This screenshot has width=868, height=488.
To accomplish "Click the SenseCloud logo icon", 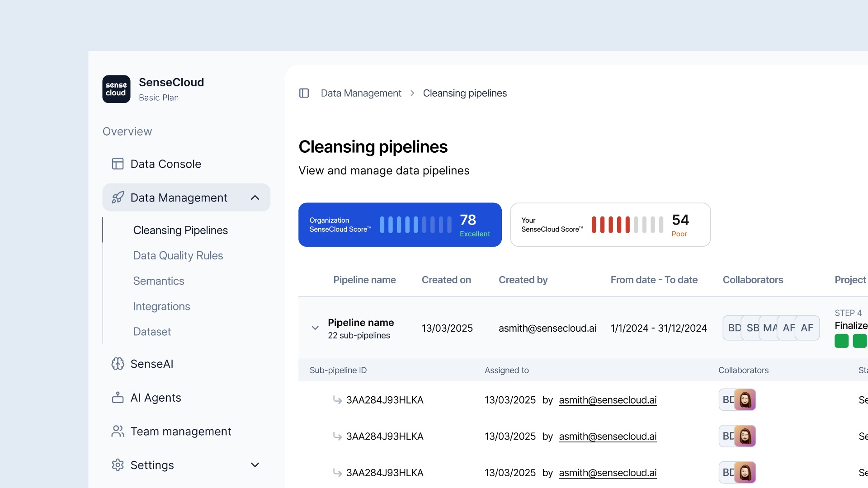I will 116,89.
